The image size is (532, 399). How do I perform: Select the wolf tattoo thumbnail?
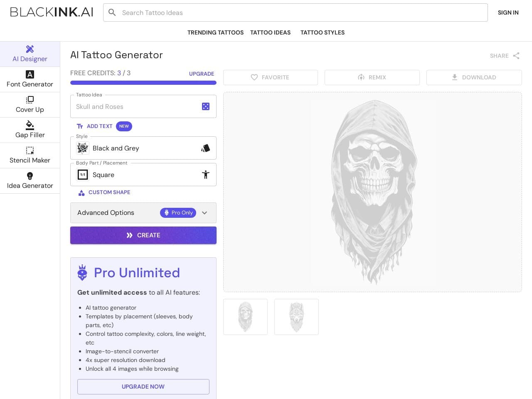[x=296, y=317]
